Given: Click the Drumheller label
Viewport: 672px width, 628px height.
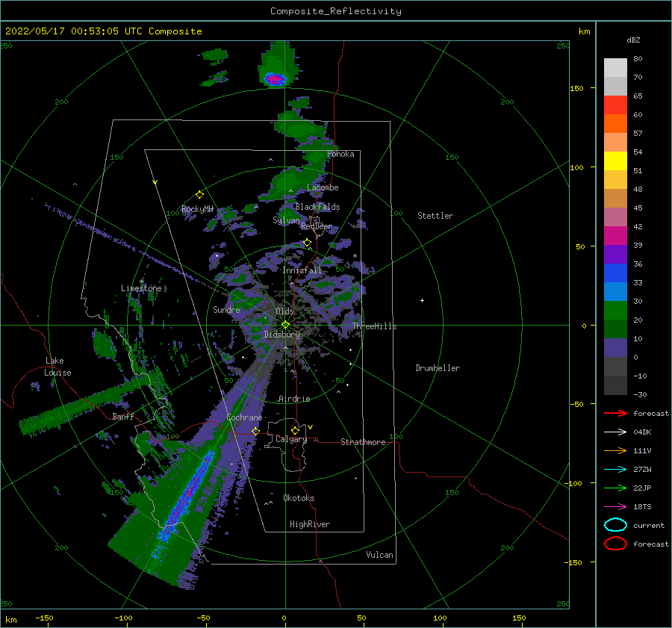Looking at the screenshot, I should tap(438, 368).
